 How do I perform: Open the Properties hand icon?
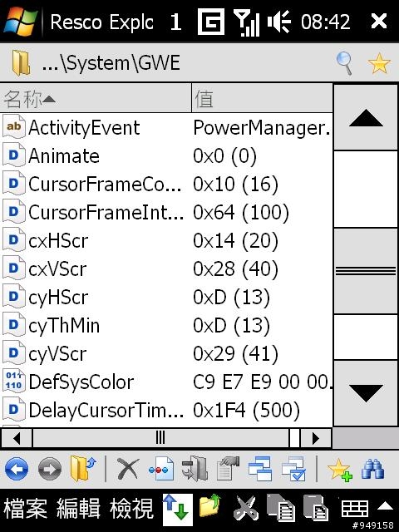tap(228, 469)
